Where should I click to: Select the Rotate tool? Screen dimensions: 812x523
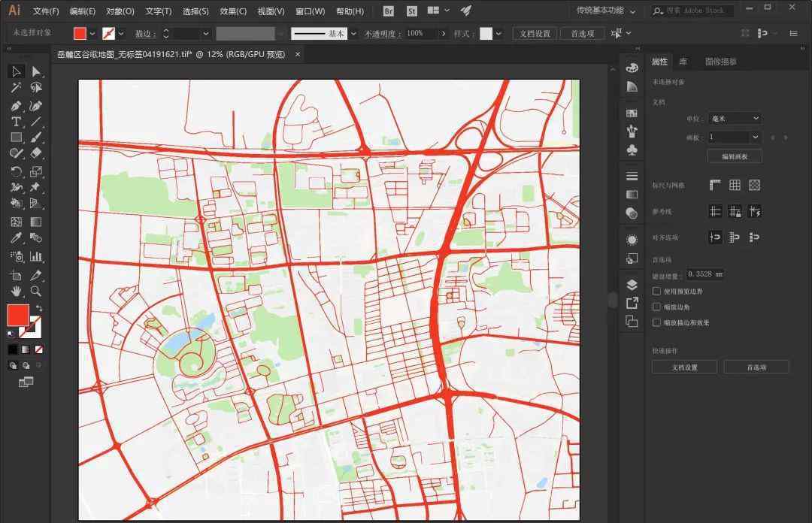16,171
